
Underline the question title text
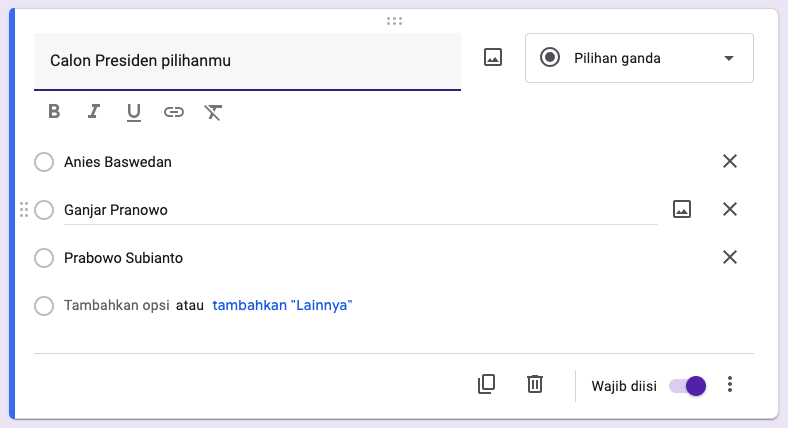(x=134, y=112)
